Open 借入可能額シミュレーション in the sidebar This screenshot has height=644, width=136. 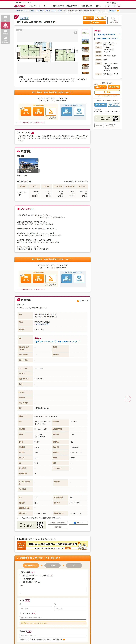point(107,39)
